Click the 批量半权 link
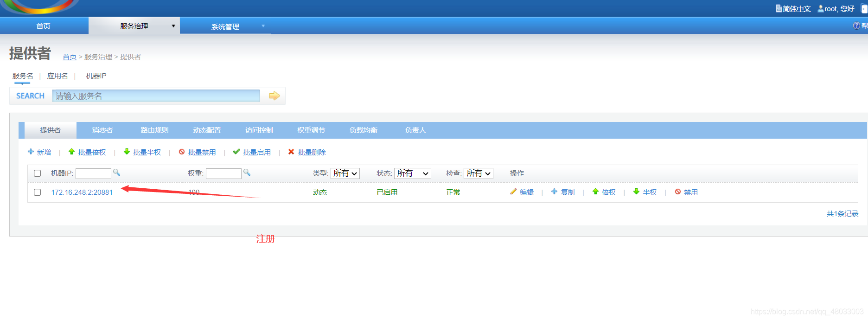This screenshot has width=868, height=320. pos(147,152)
